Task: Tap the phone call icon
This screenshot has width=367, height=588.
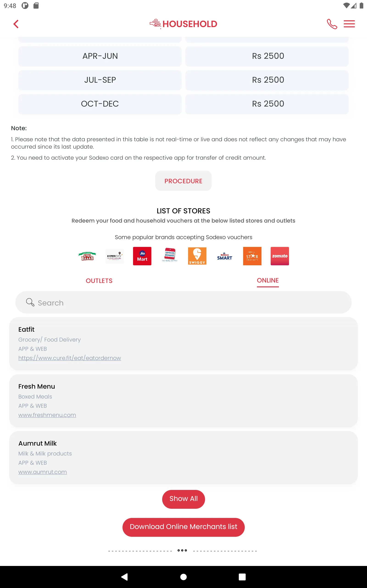Action: pos(332,24)
